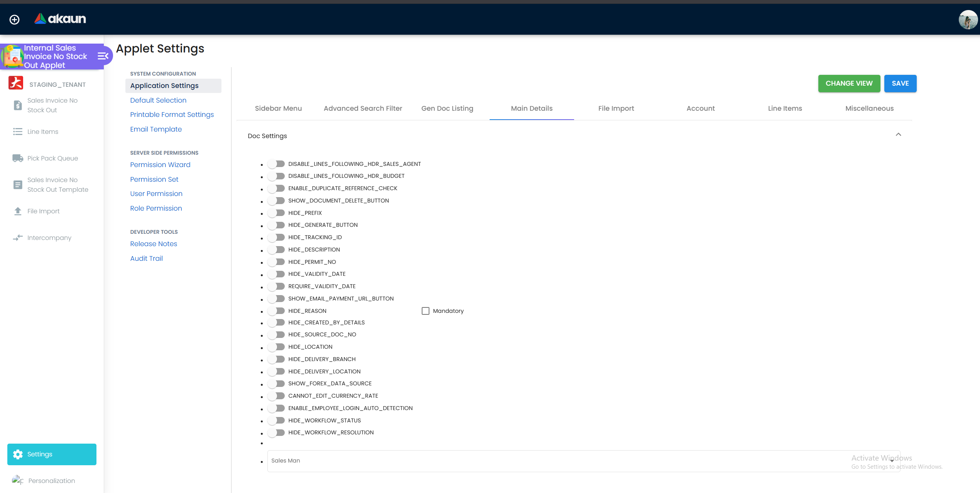The height and width of the screenshot is (493, 980).
Task: Click the STAGING_TENANT red logo icon
Action: pos(16,83)
